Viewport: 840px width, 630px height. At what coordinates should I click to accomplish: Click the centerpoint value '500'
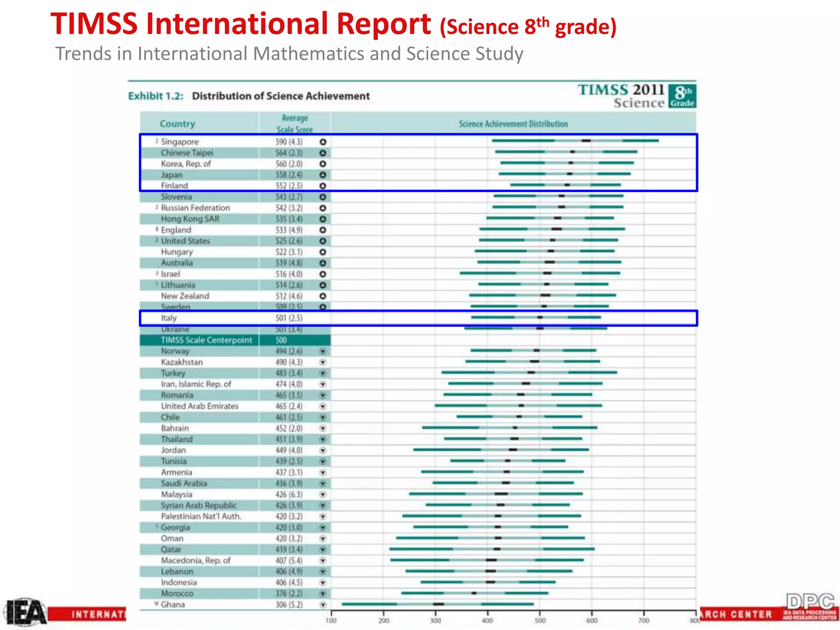[x=281, y=340]
